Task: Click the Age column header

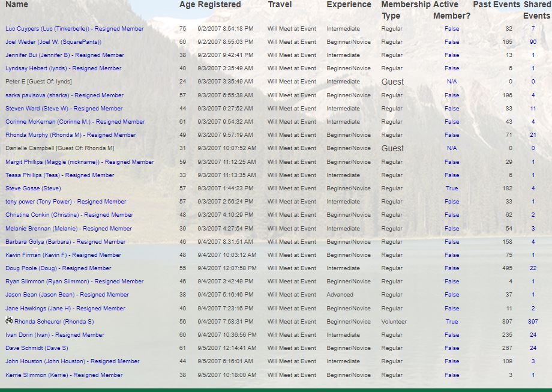Action: (x=187, y=5)
